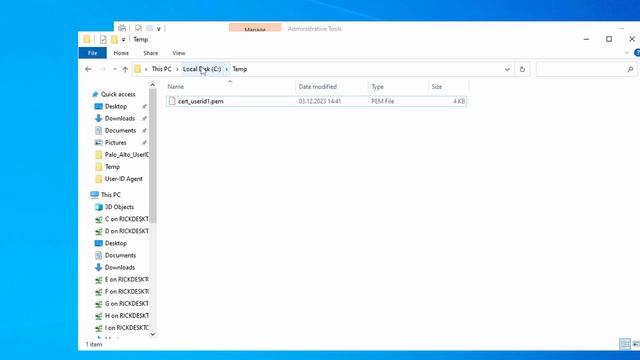Click the Temp window title folder icon
Viewport: 640px width, 360px height.
(87, 39)
